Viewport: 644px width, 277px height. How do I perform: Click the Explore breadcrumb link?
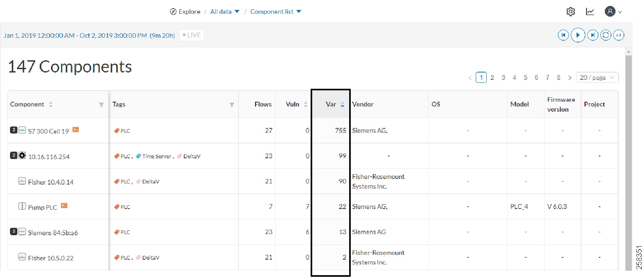point(185,11)
